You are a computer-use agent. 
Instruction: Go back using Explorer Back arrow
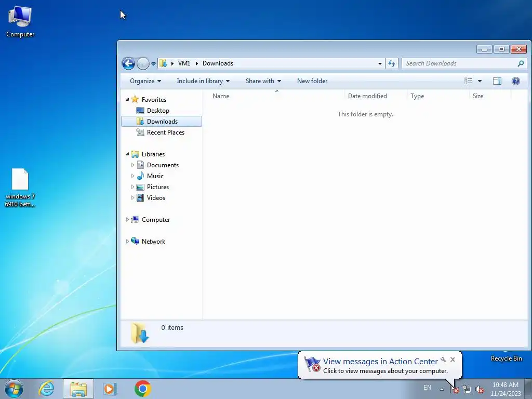(x=129, y=63)
